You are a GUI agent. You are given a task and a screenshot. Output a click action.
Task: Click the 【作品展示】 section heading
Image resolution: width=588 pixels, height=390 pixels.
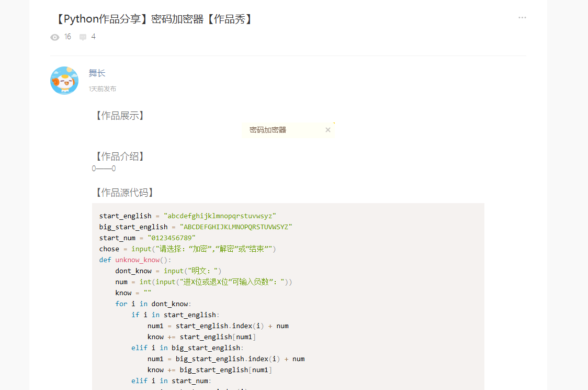(x=119, y=116)
